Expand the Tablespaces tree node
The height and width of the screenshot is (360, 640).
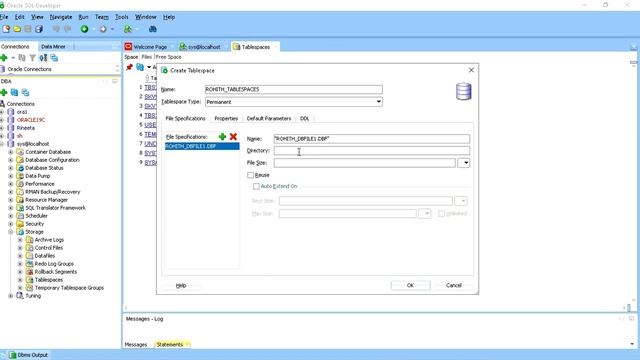pos(20,280)
